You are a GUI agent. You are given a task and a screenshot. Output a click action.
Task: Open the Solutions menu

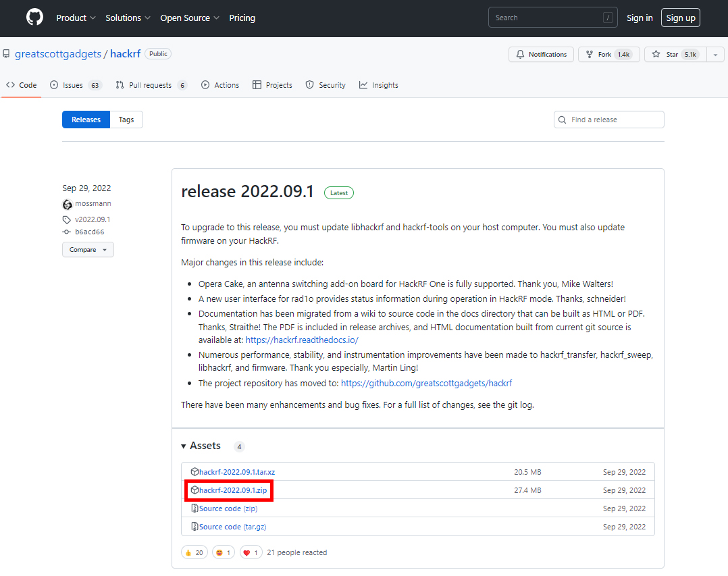coord(128,18)
